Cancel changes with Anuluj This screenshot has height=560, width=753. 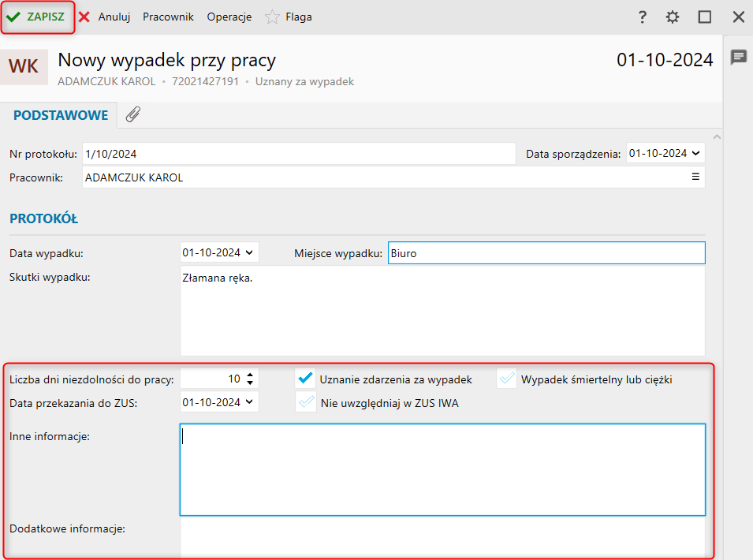pos(104,17)
